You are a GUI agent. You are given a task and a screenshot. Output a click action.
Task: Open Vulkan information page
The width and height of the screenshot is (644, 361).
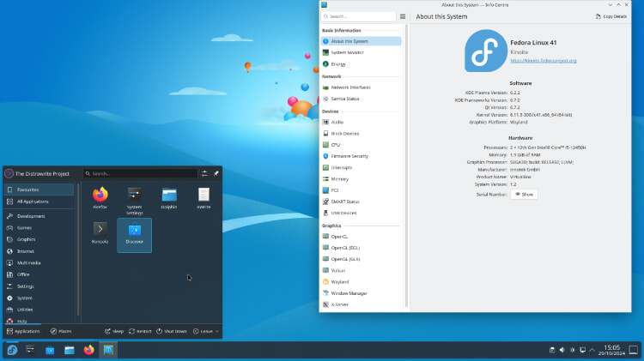click(361, 271)
